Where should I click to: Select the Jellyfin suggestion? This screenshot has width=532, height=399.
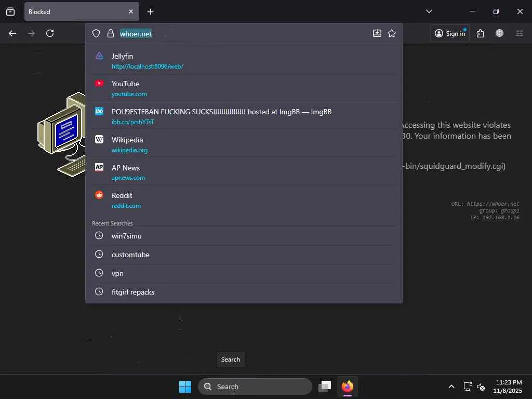pyautogui.click(x=244, y=61)
